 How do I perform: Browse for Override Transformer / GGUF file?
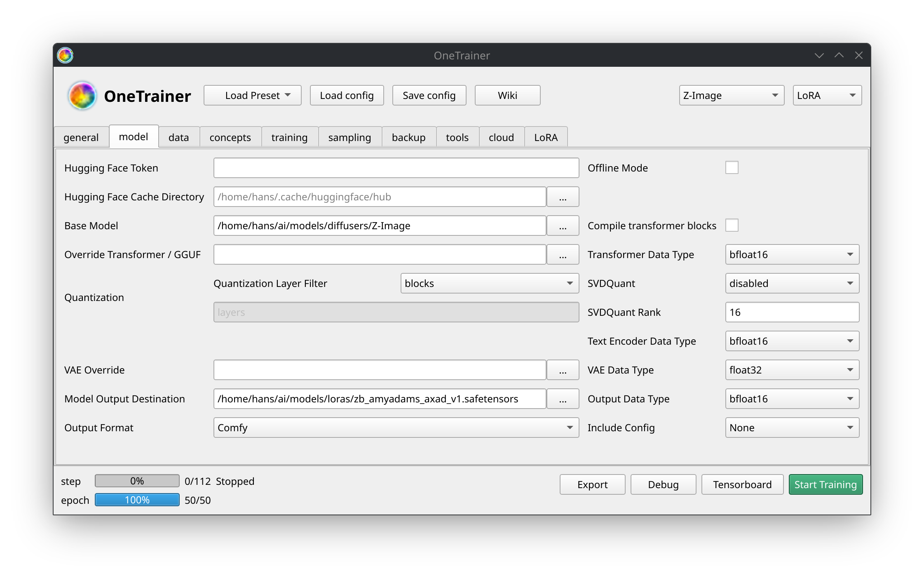[563, 254]
